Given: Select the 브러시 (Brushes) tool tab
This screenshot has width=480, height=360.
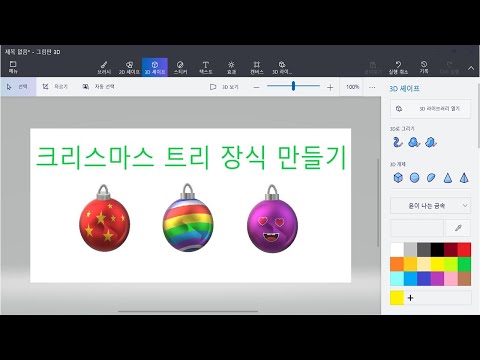Looking at the screenshot, I should (x=104, y=67).
